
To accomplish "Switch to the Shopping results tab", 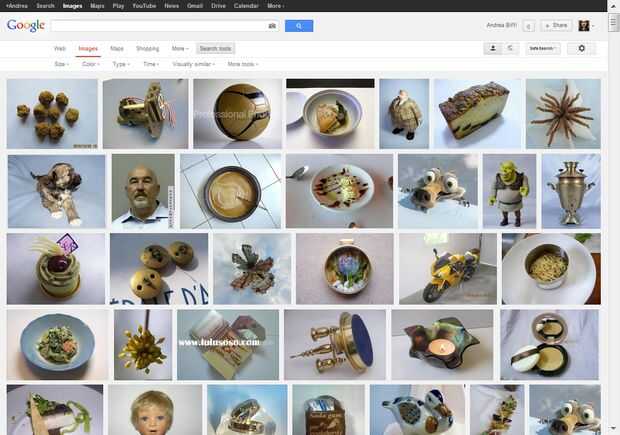I will point(147,48).
